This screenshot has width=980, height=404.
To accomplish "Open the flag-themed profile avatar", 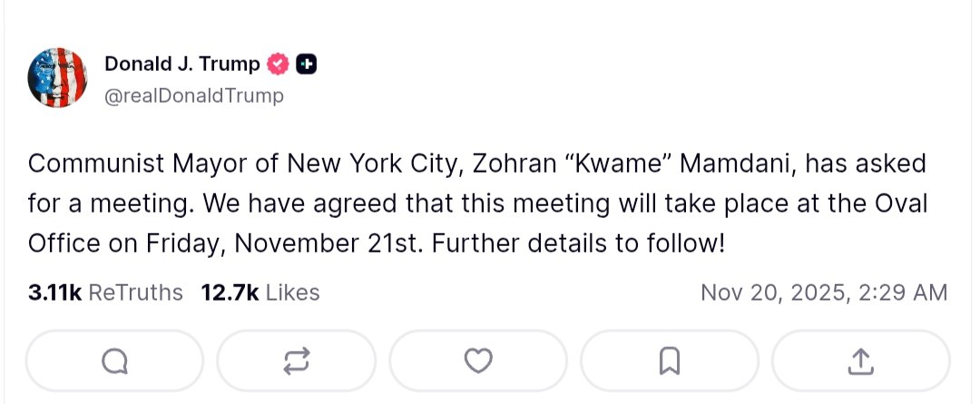I will click(57, 78).
